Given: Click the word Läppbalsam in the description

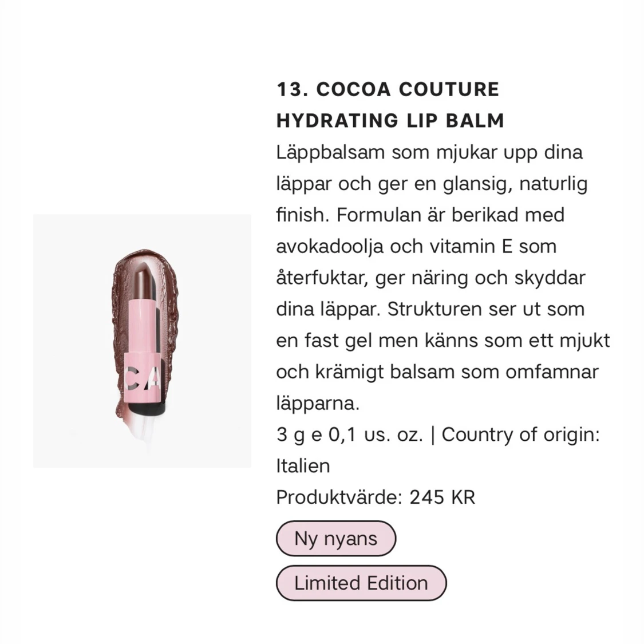Looking at the screenshot, I should tap(331, 152).
